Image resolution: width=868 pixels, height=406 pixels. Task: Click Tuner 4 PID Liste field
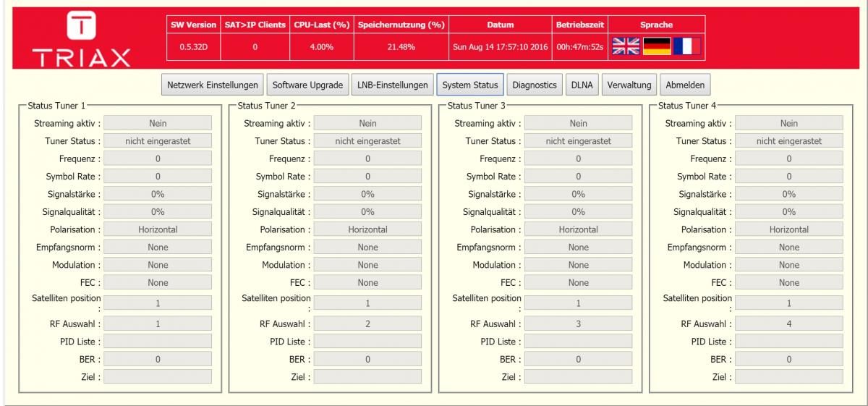pyautogui.click(x=789, y=342)
